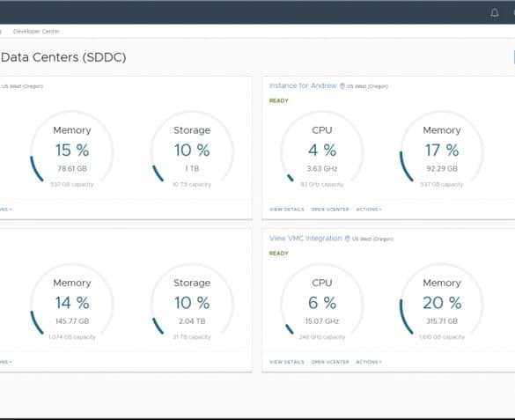Screen dimensions: 515x420
Task: Click Open vCenter under Instance for Andrew
Action: coord(330,210)
